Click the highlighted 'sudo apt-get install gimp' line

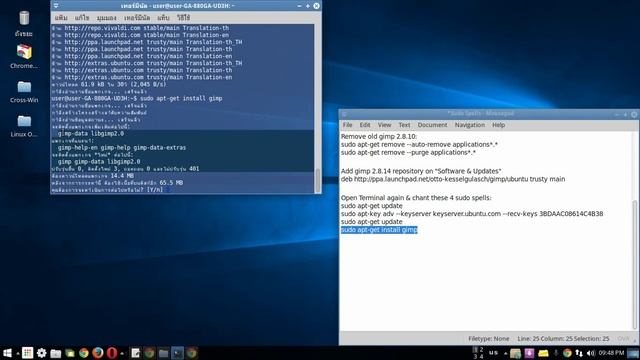379,230
